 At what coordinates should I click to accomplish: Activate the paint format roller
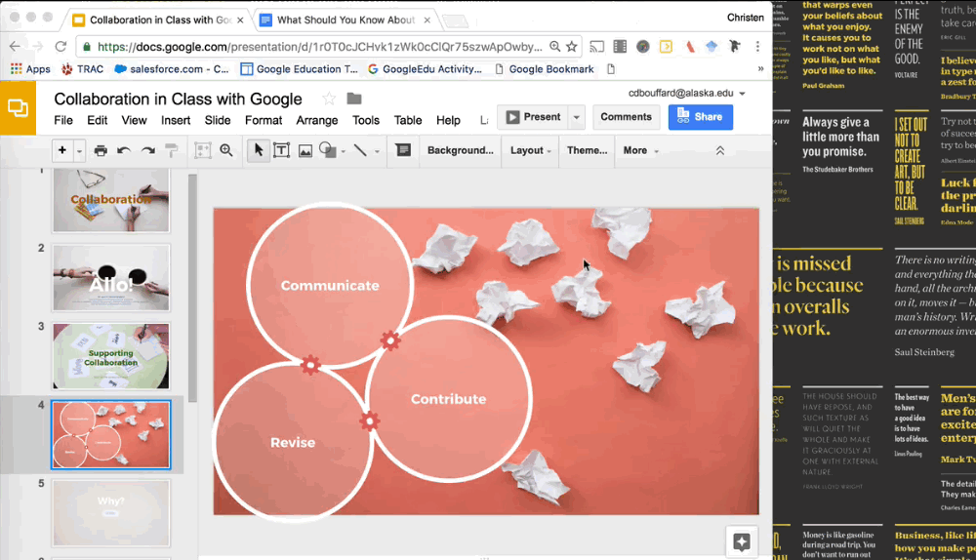[x=171, y=150]
